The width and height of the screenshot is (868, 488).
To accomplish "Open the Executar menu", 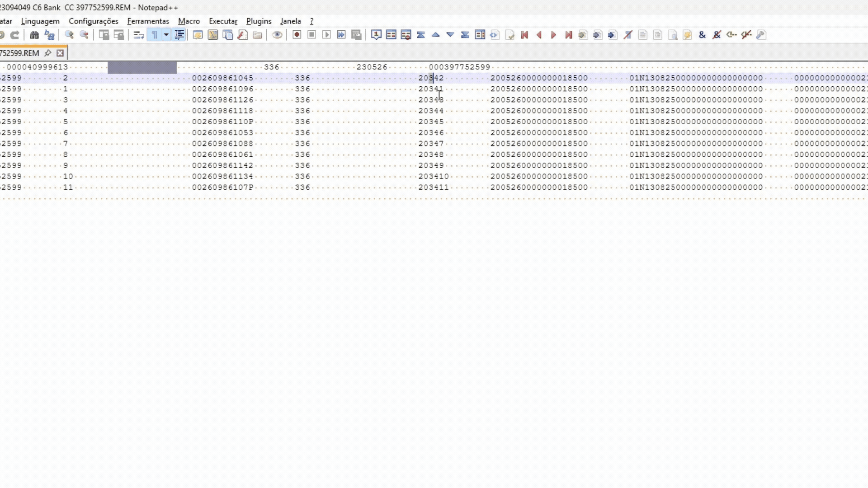I will (223, 21).
